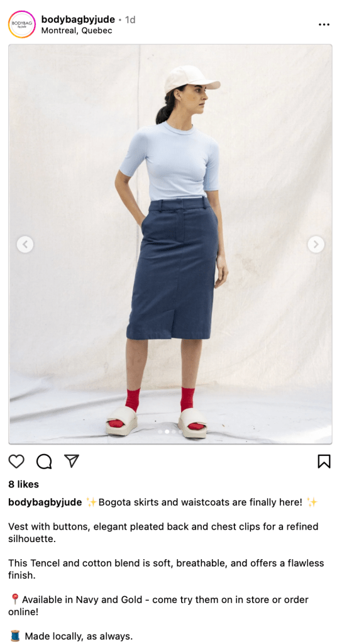The width and height of the screenshot is (337, 644).
Task: Like the post with heart icon
Action: pos(16,461)
